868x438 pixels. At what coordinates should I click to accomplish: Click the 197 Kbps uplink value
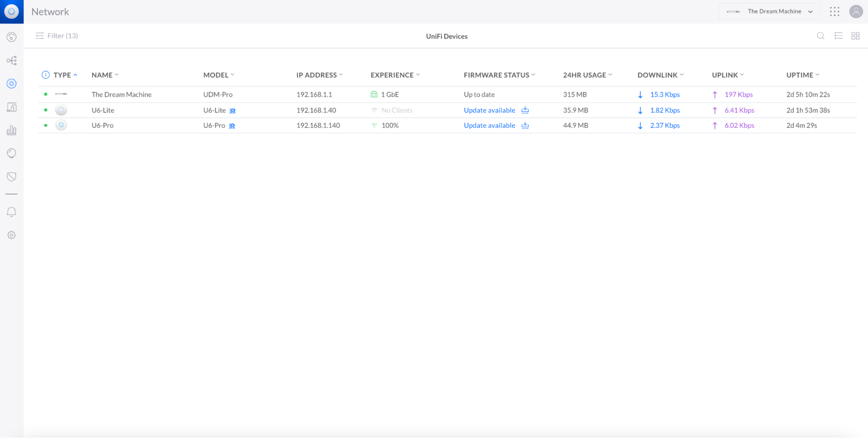(739, 94)
